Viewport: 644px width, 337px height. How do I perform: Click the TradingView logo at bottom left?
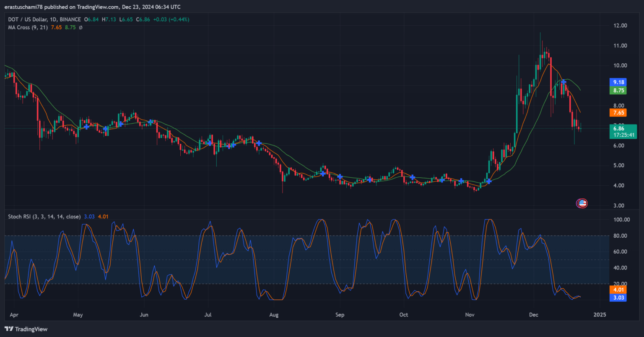[x=26, y=329]
